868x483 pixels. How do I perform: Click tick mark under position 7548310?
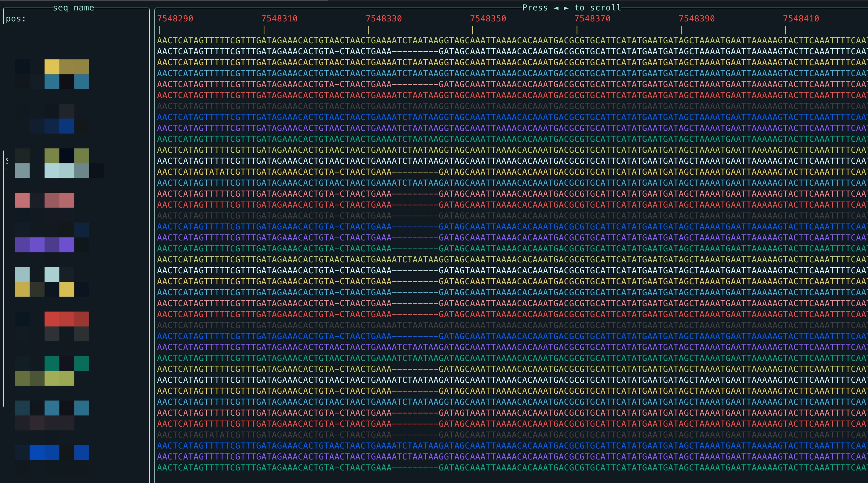(264, 30)
